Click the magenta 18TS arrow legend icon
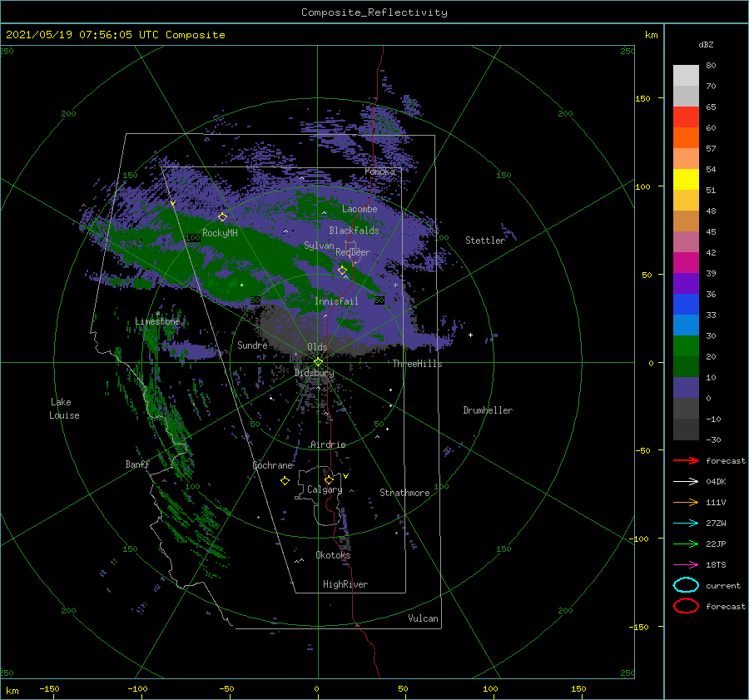This screenshot has height=700, width=749. [686, 565]
